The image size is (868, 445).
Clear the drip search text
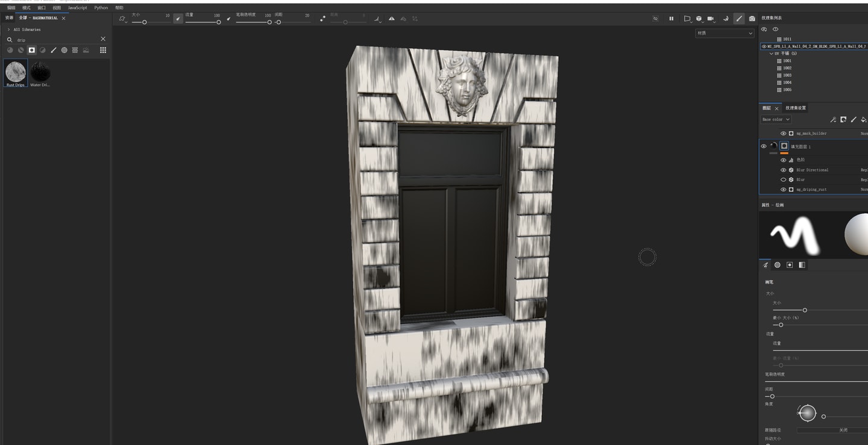(103, 39)
